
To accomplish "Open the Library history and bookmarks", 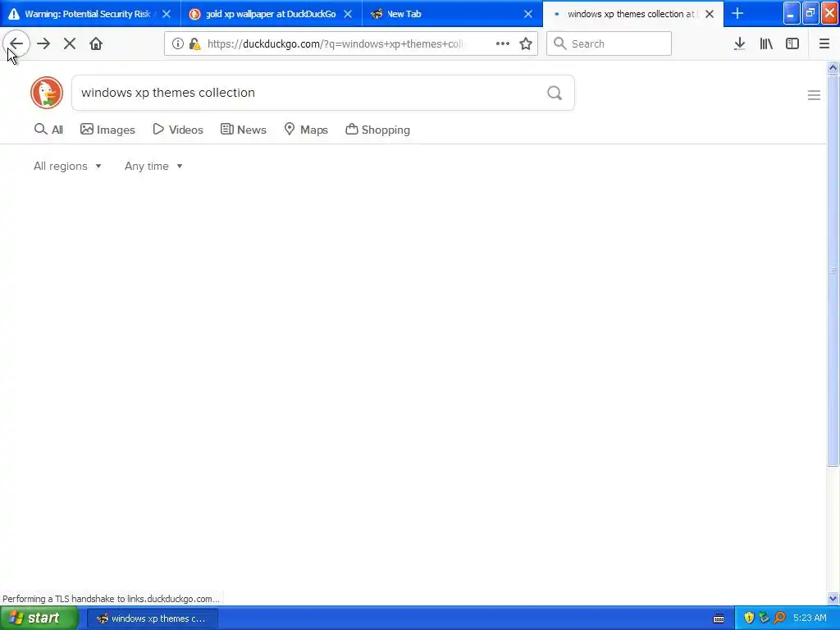I will coord(766,44).
